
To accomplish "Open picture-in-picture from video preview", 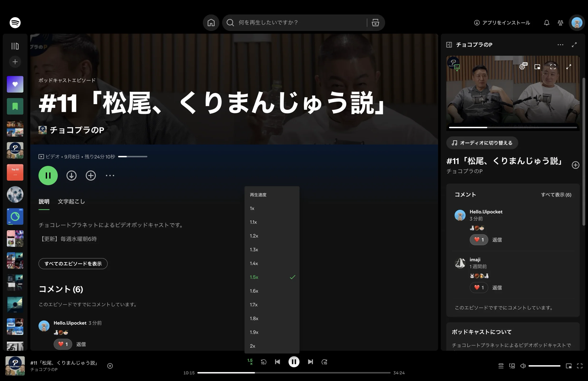I will tap(537, 66).
